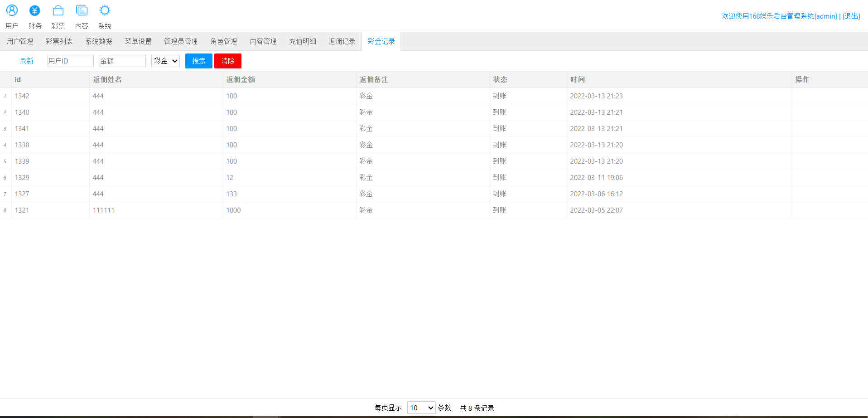Select the 彩金记录 tab
Viewport: 868px width, 418px height.
tap(381, 41)
